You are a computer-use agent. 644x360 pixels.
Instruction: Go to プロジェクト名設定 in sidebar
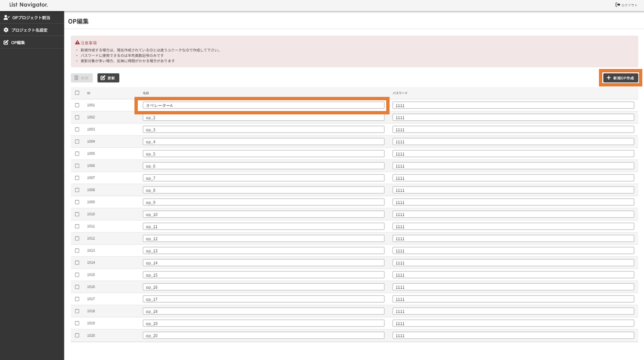point(29,30)
